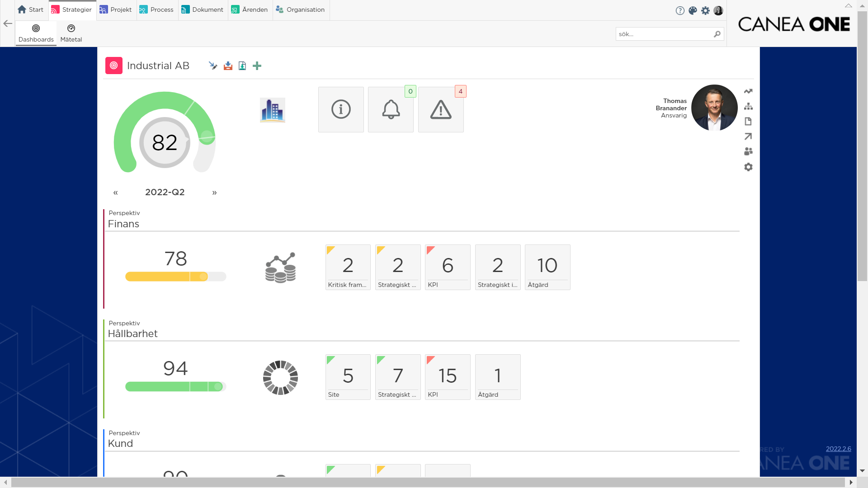Click Thomas Branander's profile picture

click(714, 108)
